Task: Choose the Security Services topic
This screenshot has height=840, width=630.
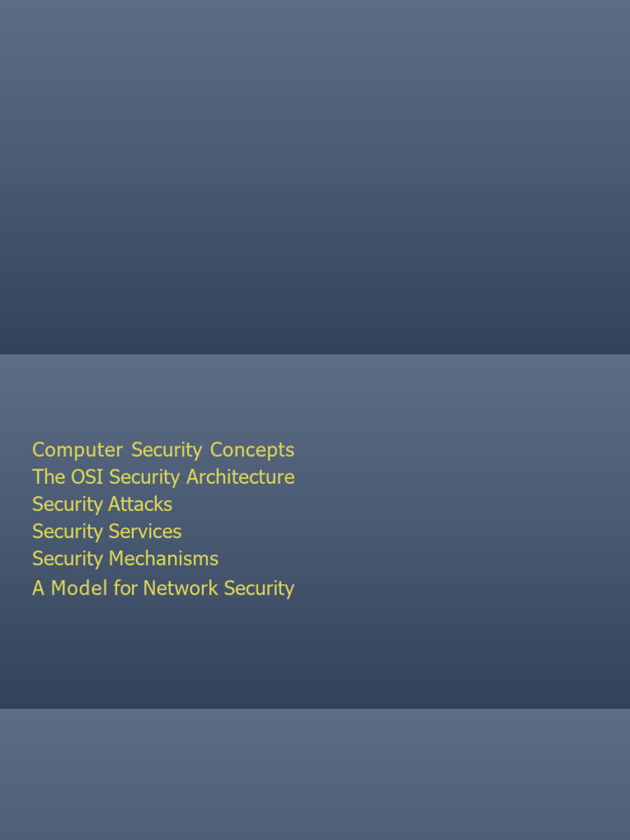Action: click(x=107, y=531)
